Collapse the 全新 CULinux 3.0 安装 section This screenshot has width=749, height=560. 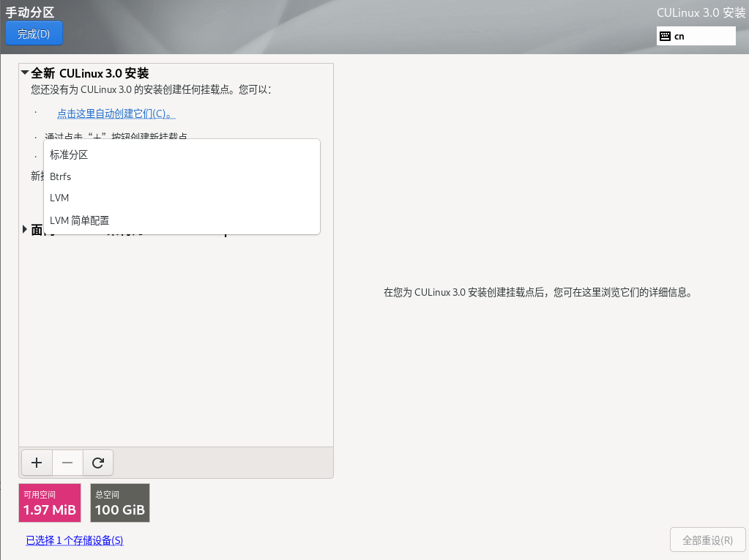(x=25, y=72)
